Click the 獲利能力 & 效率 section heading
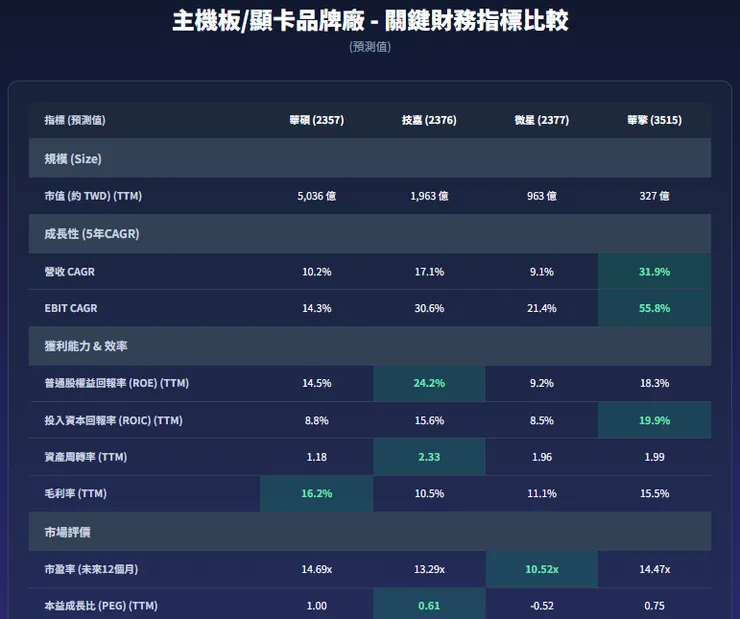 [x=86, y=346]
